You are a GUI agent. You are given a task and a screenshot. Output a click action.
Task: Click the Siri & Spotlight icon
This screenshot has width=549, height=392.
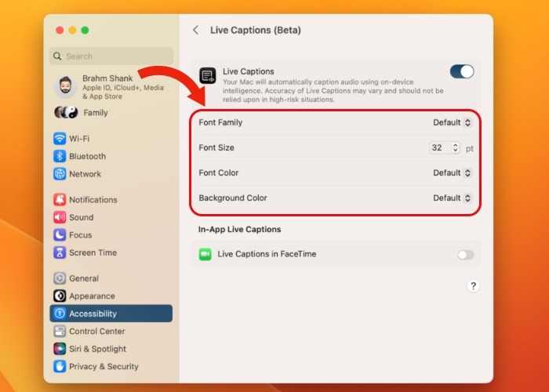60,349
